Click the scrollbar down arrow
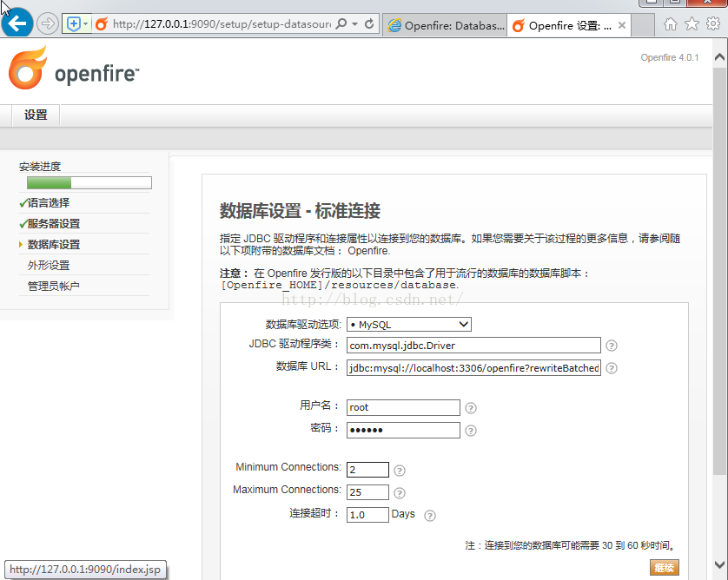Screen dimensions: 728x580 tap(719, 564)
